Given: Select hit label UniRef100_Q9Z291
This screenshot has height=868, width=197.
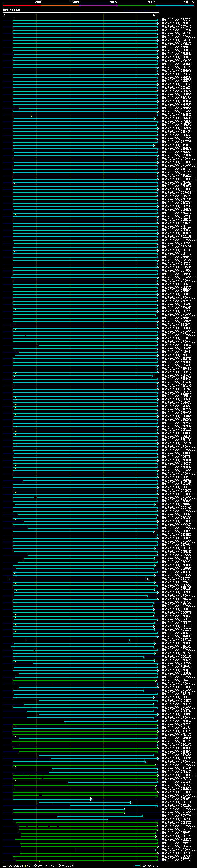Looking at the screenshot, I should point(176,805).
